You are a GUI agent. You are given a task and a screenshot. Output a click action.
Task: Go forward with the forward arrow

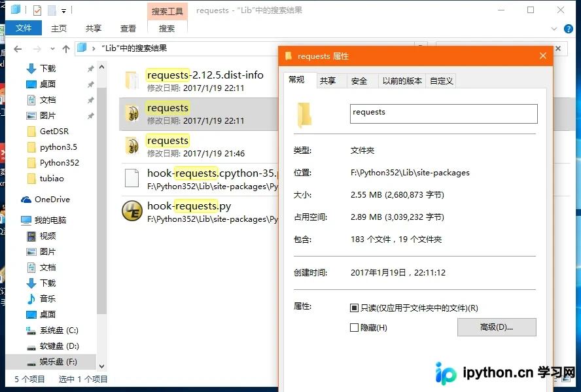pyautogui.click(x=37, y=48)
